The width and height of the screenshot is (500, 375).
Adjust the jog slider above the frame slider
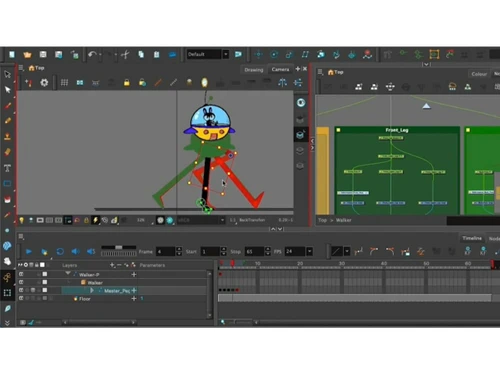pos(119,247)
